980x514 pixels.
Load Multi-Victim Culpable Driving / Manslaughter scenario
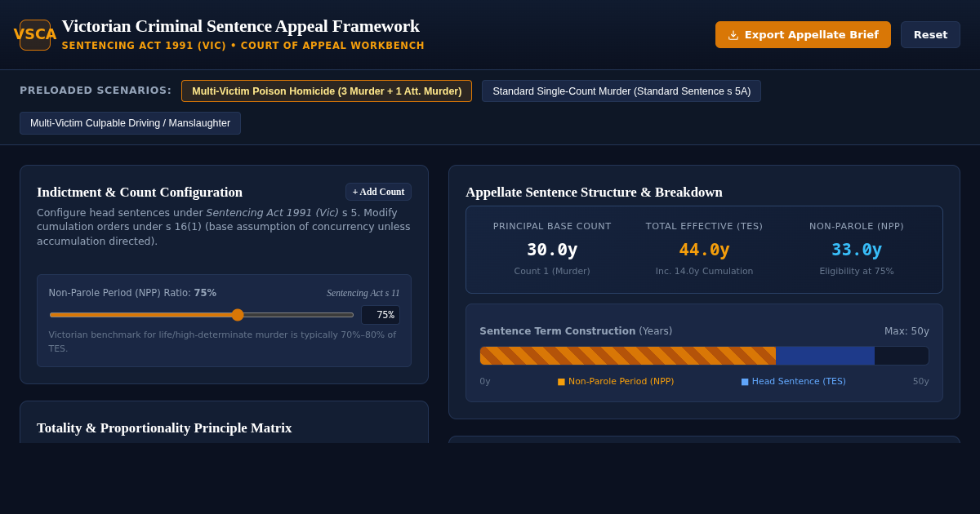tap(131, 123)
